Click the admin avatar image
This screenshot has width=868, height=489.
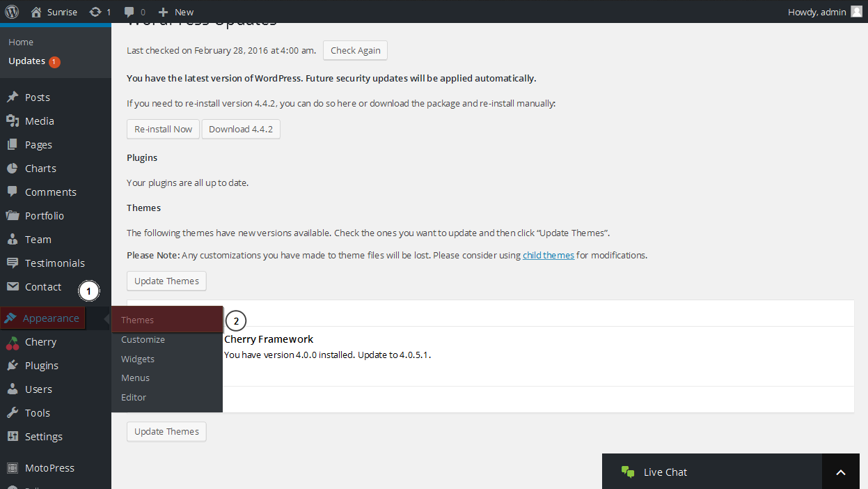(x=856, y=11)
